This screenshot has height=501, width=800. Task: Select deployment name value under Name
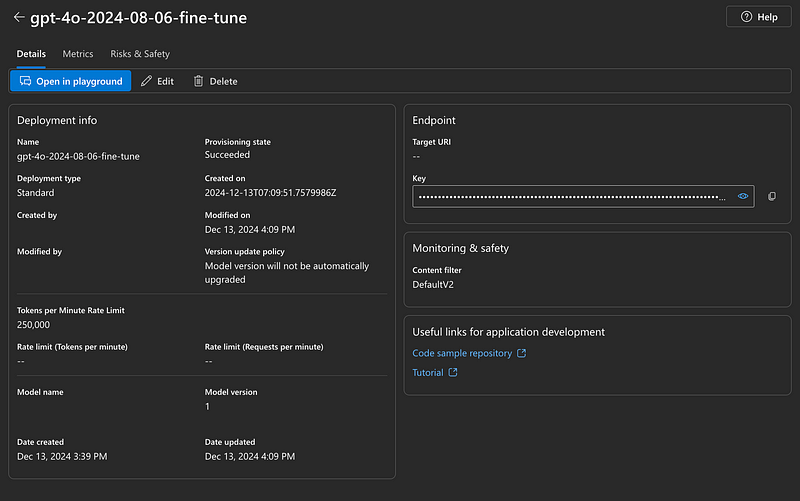click(78, 156)
